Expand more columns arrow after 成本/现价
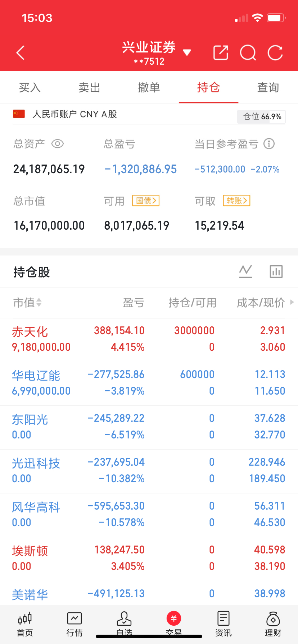This screenshot has height=644, width=298. tap(292, 302)
